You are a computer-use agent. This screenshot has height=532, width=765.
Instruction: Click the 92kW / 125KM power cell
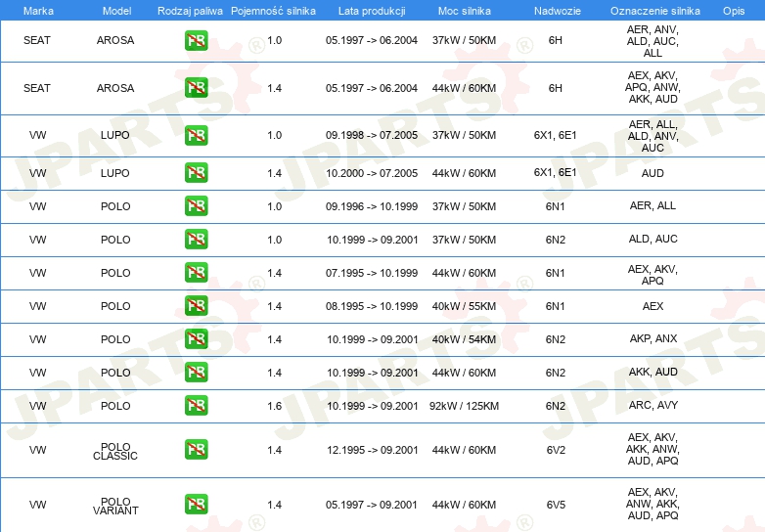tap(464, 406)
